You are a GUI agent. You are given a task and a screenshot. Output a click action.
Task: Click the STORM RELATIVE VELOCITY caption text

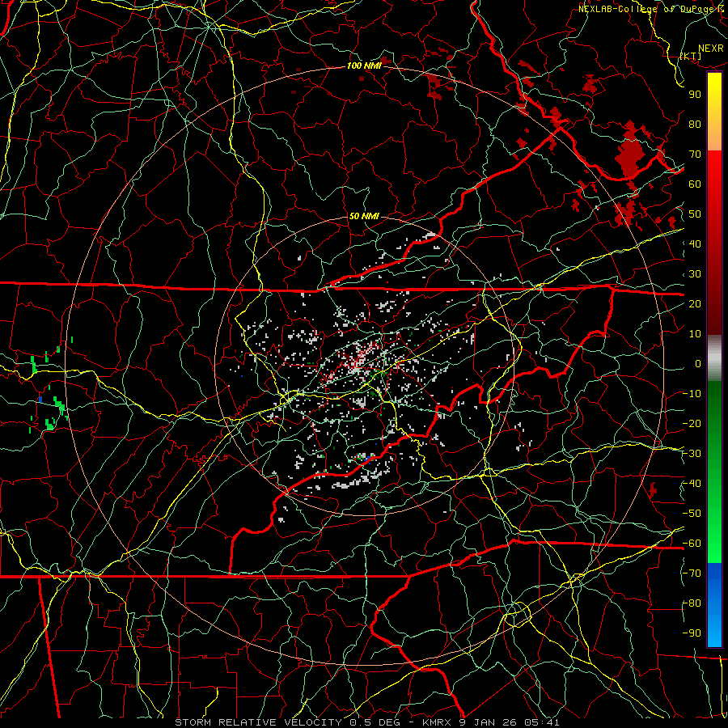[260, 722]
